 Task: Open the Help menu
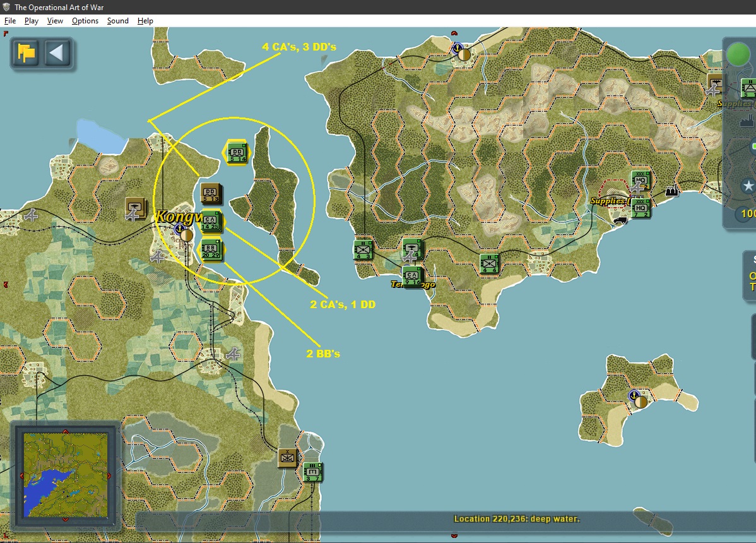click(145, 21)
